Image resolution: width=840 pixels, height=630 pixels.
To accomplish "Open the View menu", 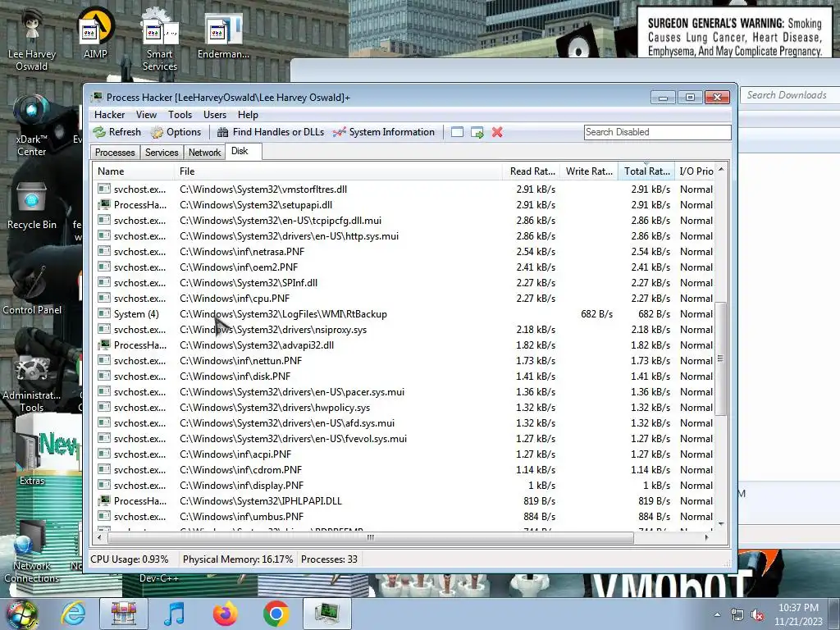I will (146, 115).
